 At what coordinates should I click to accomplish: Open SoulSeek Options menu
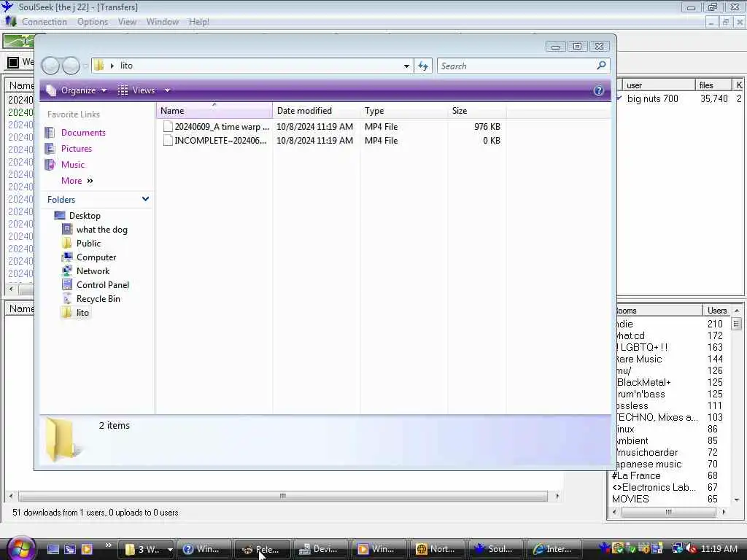[x=93, y=22]
